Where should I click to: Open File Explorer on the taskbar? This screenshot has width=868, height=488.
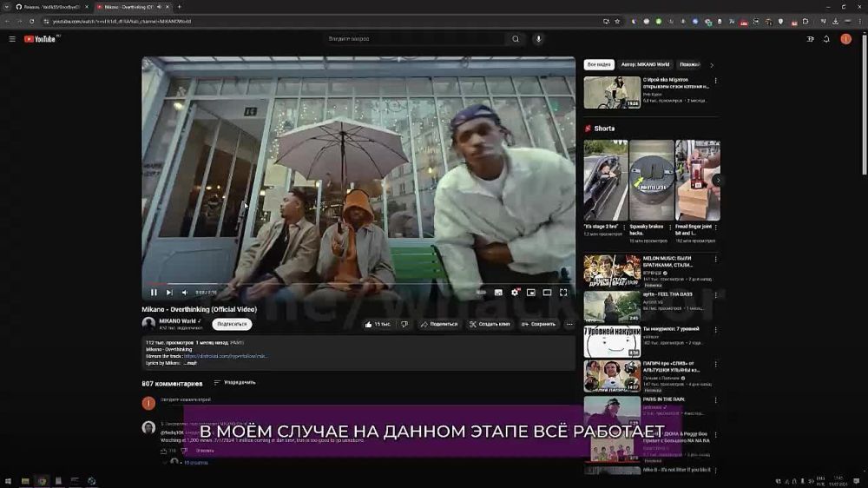coord(25,481)
